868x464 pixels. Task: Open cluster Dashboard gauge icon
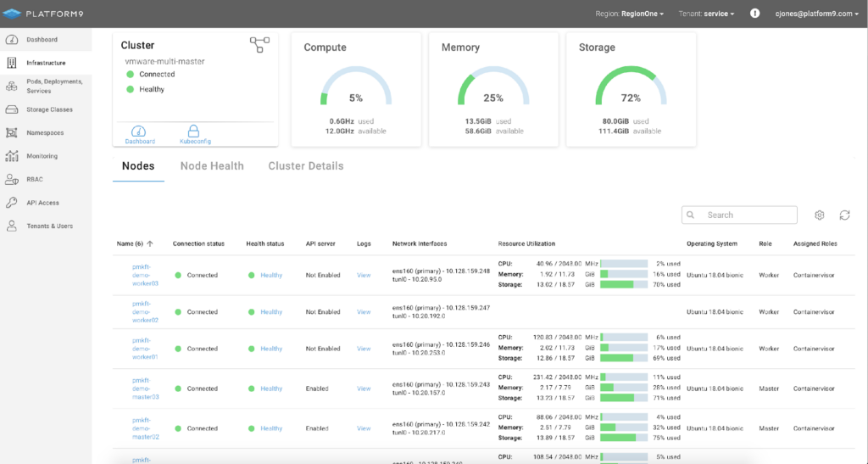[138, 131]
